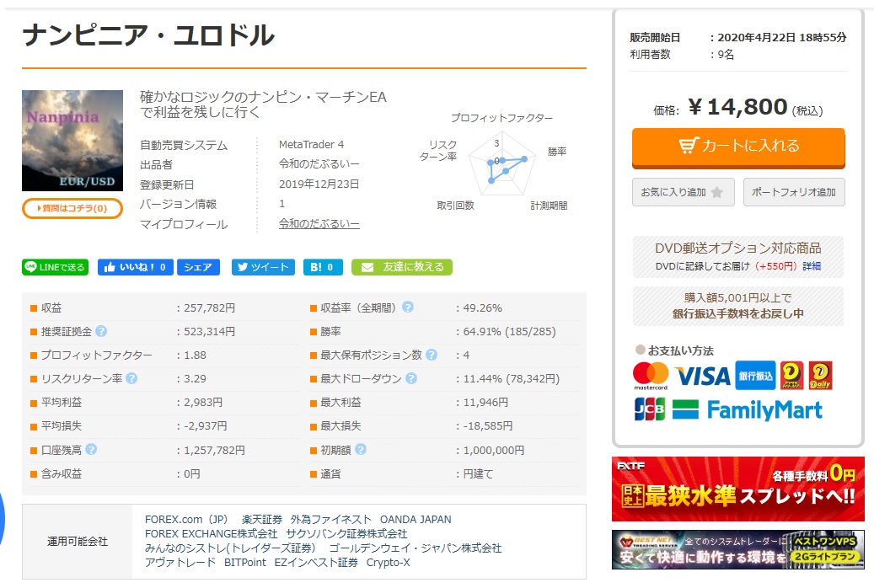Open BITPoint broker link
Viewport: 874px width, 588px height.
(x=245, y=563)
